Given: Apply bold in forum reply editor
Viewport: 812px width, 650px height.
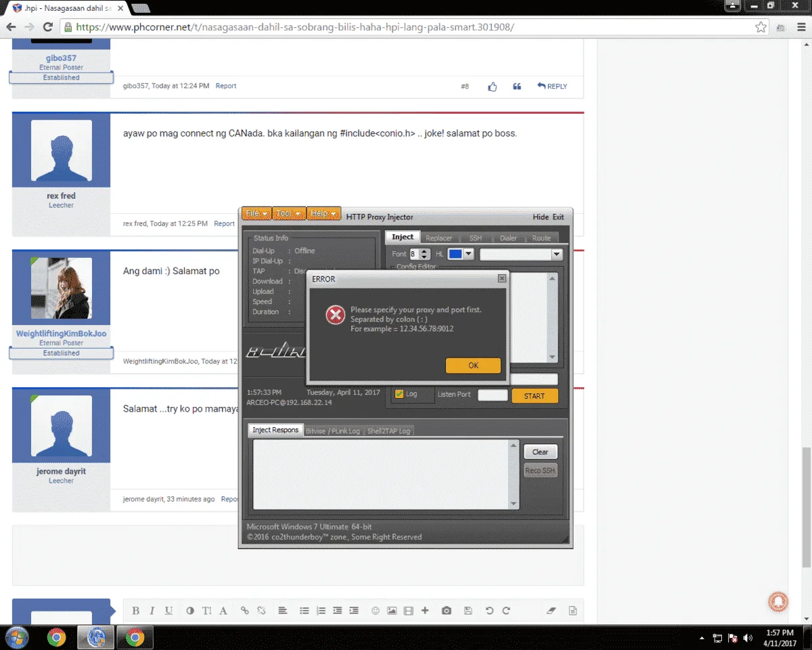Looking at the screenshot, I should coord(135,611).
